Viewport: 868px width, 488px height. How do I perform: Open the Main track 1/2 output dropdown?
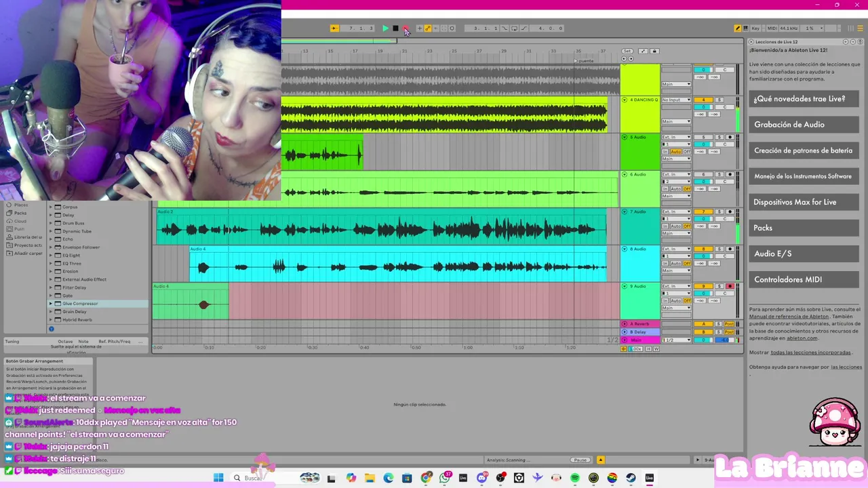click(676, 340)
